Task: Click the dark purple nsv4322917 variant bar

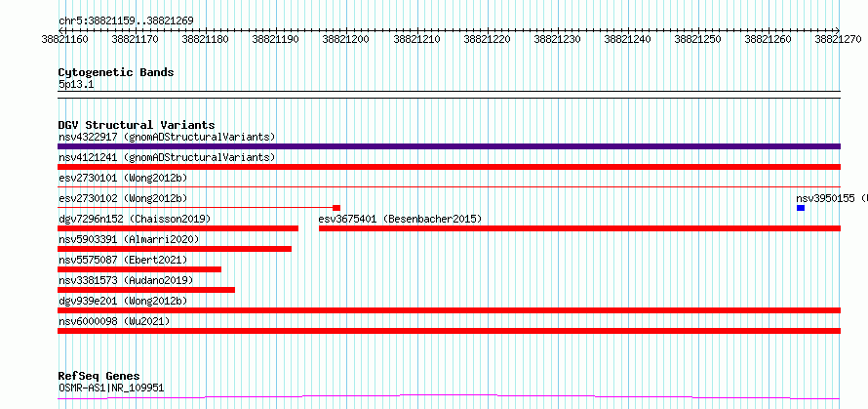Action: coord(449,146)
